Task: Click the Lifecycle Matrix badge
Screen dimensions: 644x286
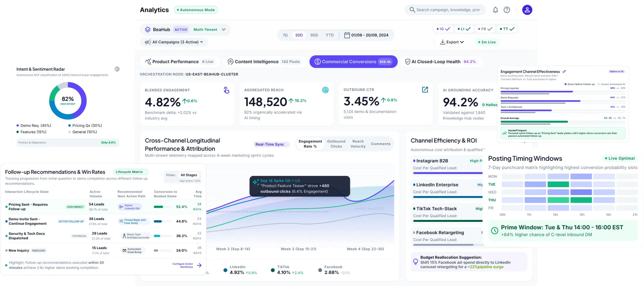Action: point(131,172)
